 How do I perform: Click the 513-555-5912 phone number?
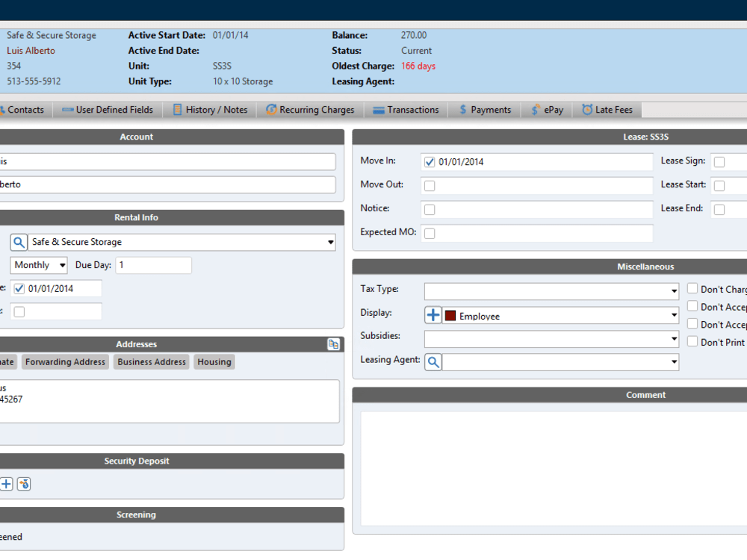(x=34, y=81)
